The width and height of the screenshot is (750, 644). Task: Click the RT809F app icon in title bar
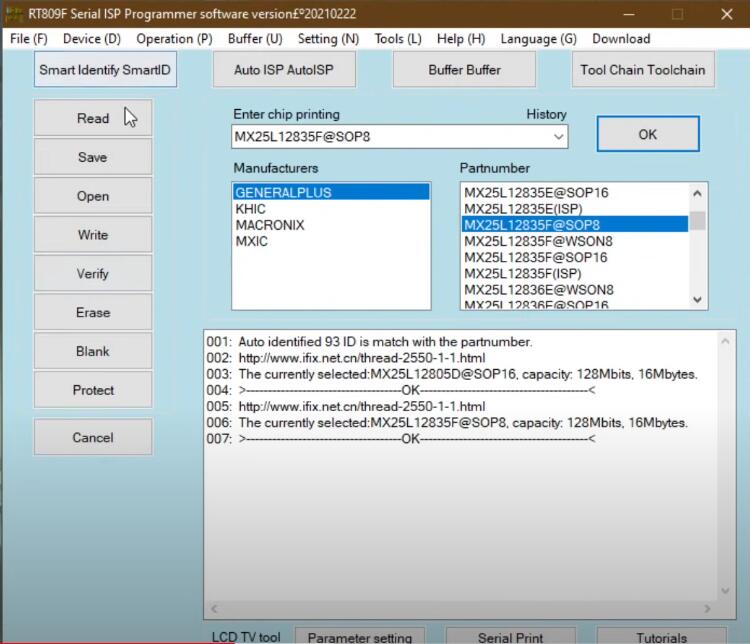13,13
